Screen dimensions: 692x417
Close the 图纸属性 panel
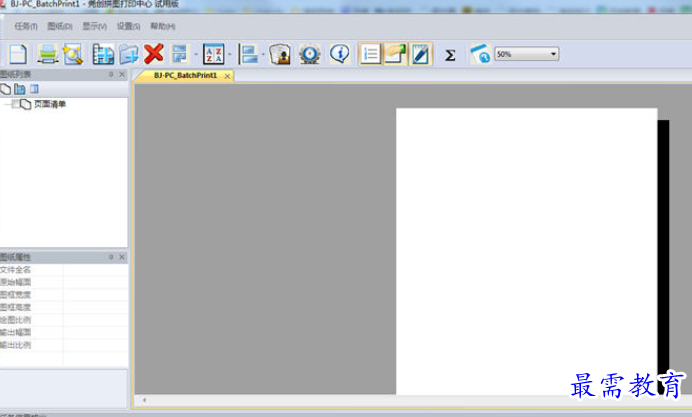pyautogui.click(x=122, y=257)
